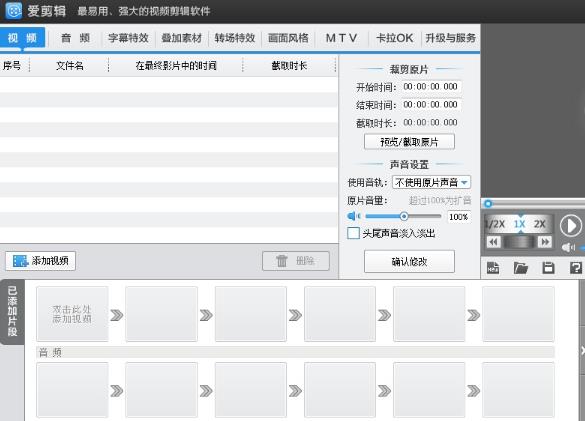Screen dimensions: 585x421
Task: Click the 音频 track label bar
Action: tap(295, 352)
